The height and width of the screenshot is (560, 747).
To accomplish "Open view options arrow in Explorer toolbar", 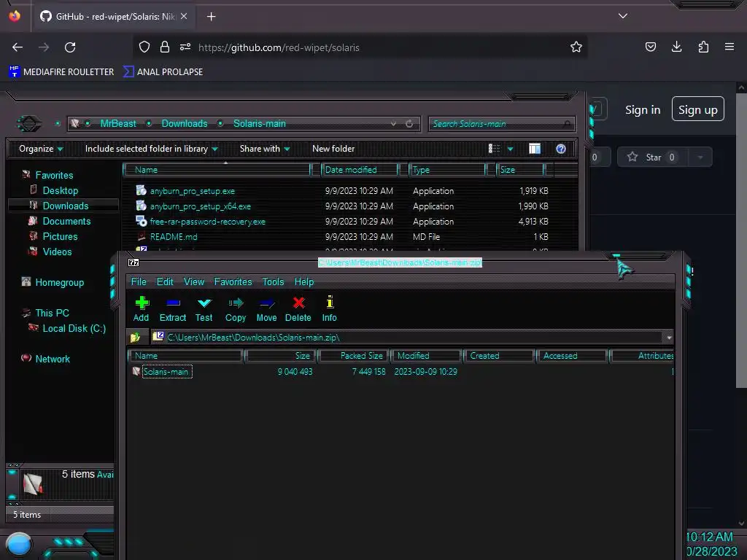I will [x=510, y=149].
